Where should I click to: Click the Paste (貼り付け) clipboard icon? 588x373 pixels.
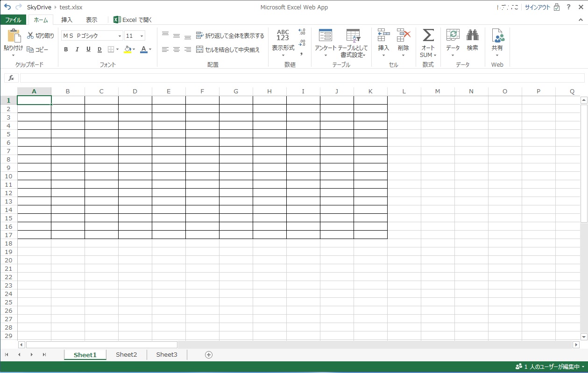point(14,36)
